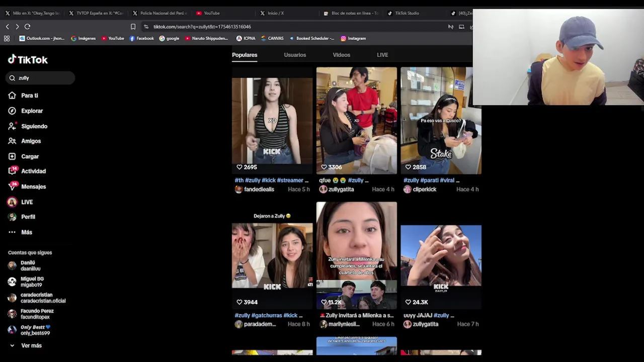Switch to Videos tab
The width and height of the screenshot is (644, 362).
(x=341, y=55)
